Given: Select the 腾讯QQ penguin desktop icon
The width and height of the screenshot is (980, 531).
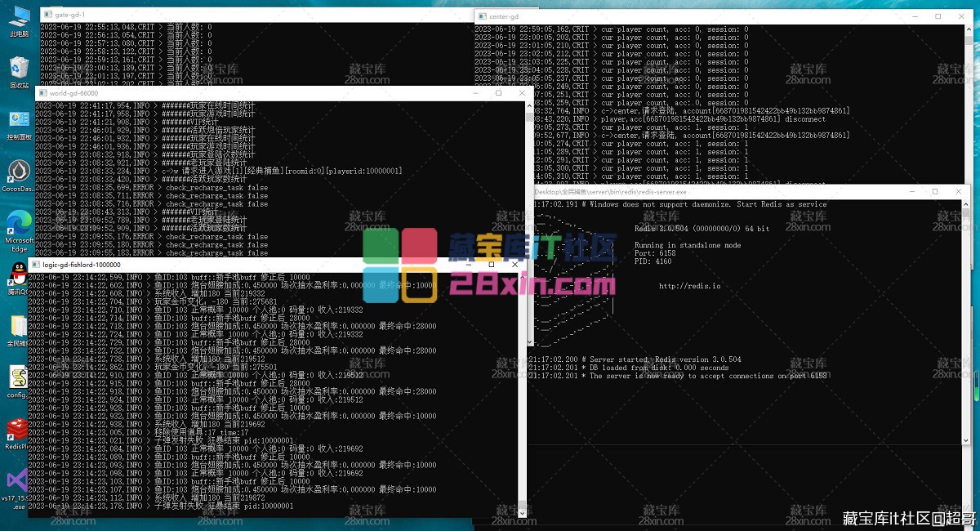Looking at the screenshot, I should (x=19, y=279).
